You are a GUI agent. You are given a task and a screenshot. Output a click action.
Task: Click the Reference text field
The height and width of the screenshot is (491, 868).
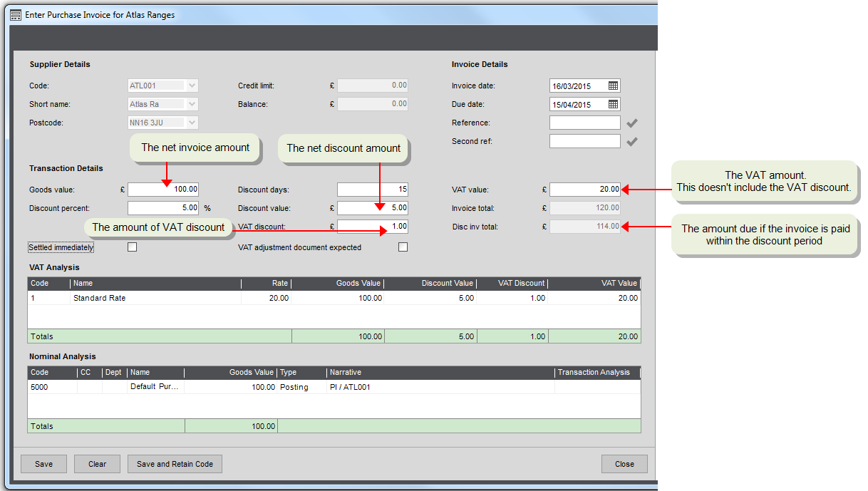coord(584,123)
